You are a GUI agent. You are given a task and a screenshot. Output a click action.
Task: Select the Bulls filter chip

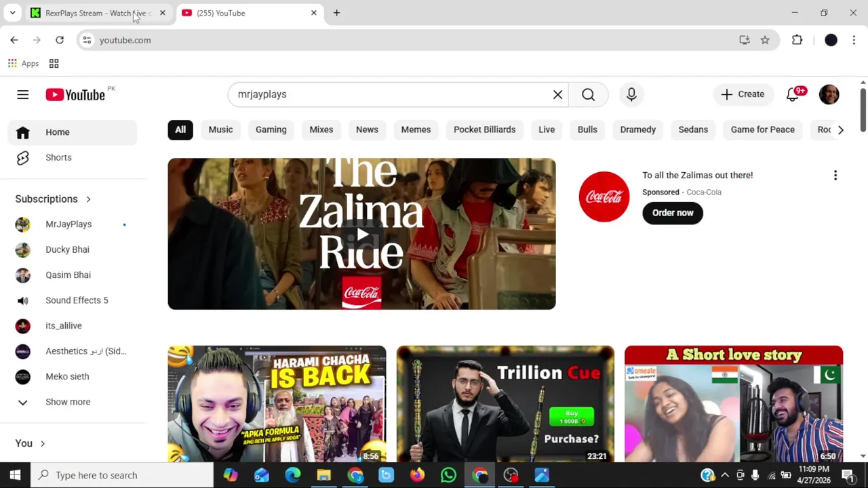click(587, 129)
